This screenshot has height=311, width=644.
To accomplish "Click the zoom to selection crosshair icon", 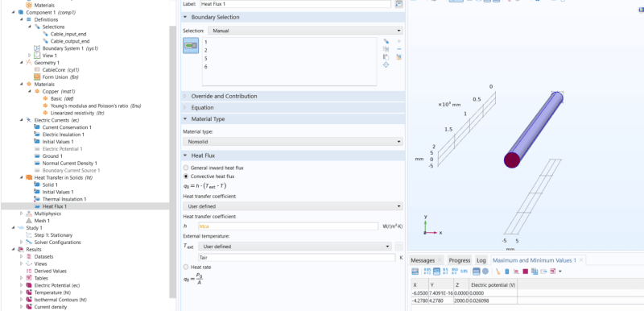I will click(x=386, y=65).
